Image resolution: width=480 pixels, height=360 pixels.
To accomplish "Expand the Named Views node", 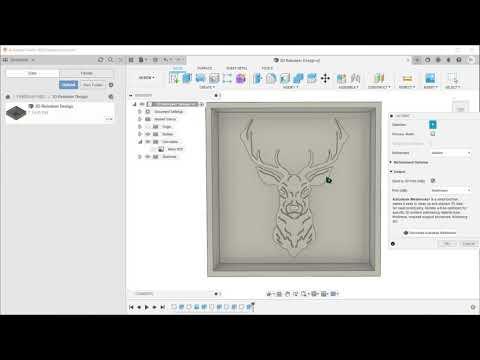I will coord(140,119).
